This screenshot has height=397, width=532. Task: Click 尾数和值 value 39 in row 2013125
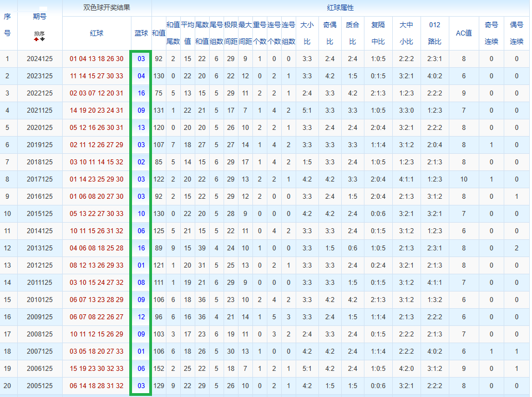(202, 248)
